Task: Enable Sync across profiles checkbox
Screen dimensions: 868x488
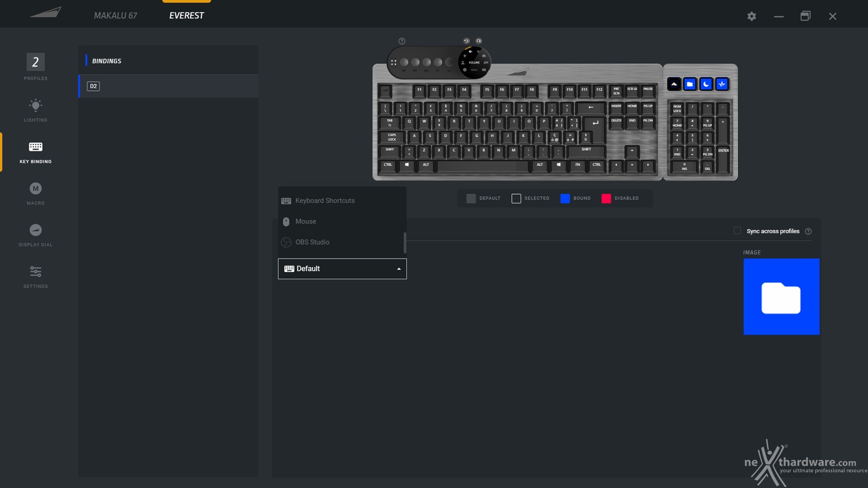Action: [737, 231]
